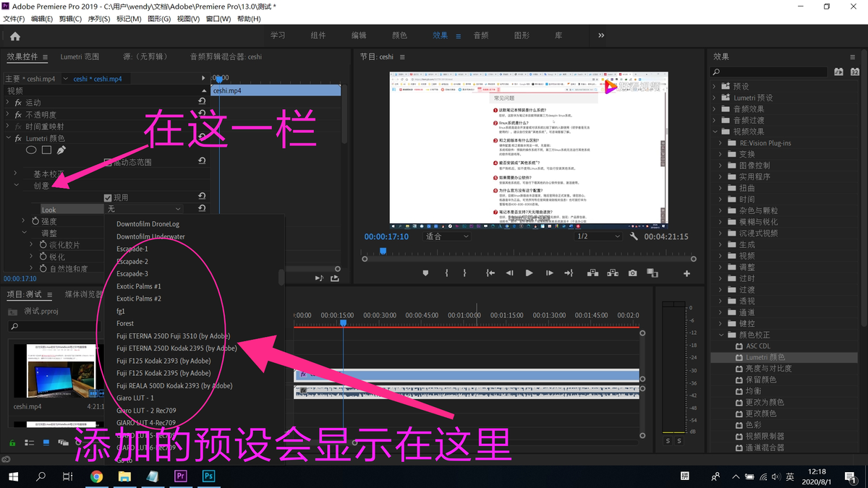Select Lumetri 颜色 effect in Effects list
Image resolution: width=868 pixels, height=488 pixels.
(765, 357)
